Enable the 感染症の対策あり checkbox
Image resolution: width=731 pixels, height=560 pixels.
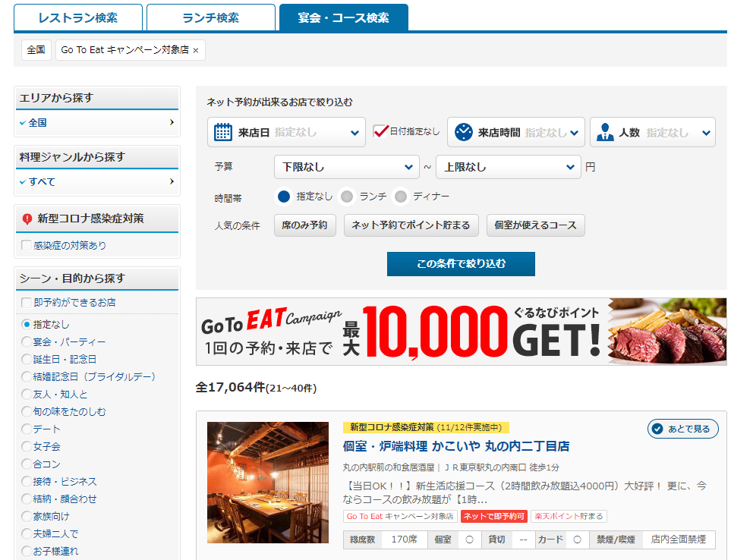(x=27, y=245)
